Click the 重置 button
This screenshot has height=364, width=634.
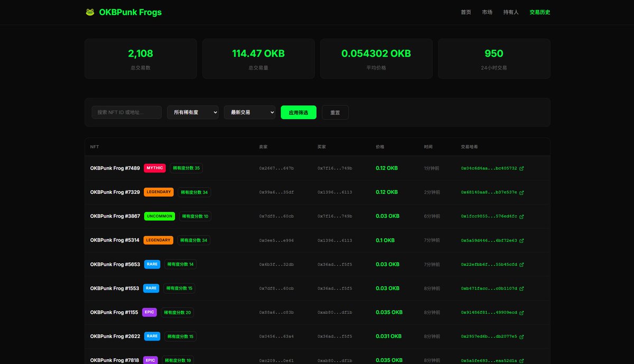[x=335, y=112]
